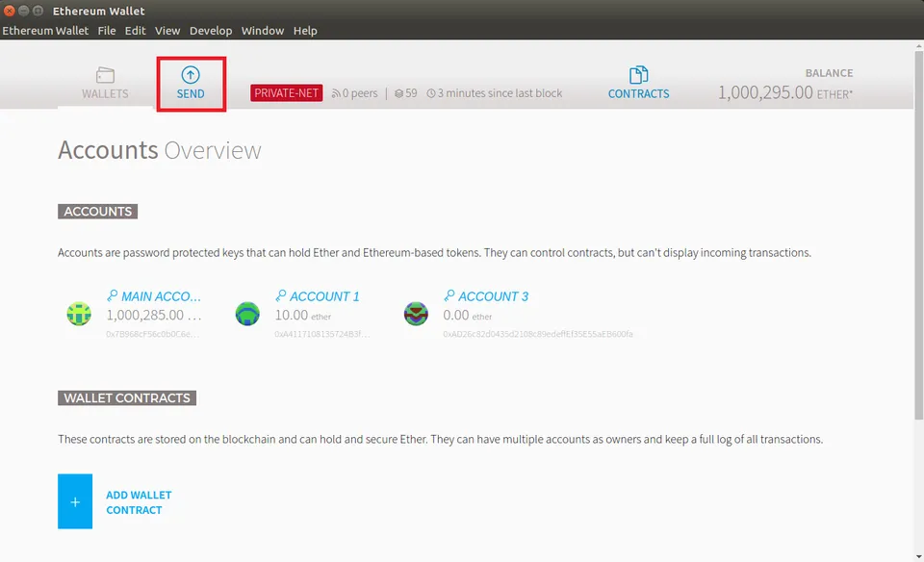Click the Accounts Overview page heading
Viewport: 924px width, 562px height.
159,150
